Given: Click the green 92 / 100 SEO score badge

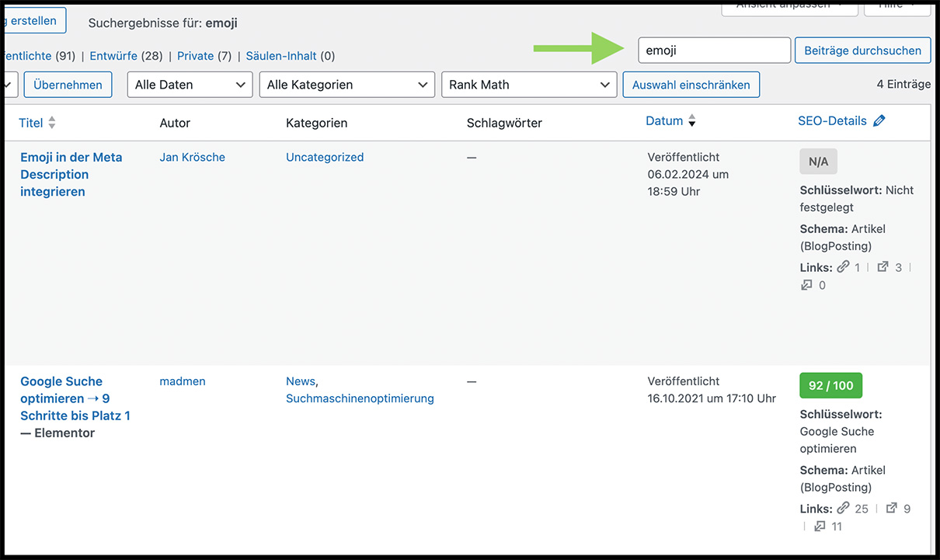Looking at the screenshot, I should (x=830, y=385).
